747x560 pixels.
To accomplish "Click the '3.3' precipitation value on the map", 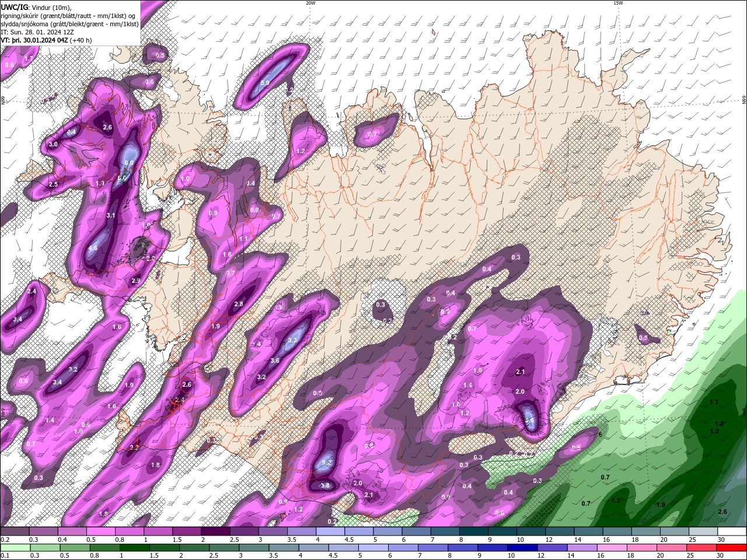I will 292,340.
